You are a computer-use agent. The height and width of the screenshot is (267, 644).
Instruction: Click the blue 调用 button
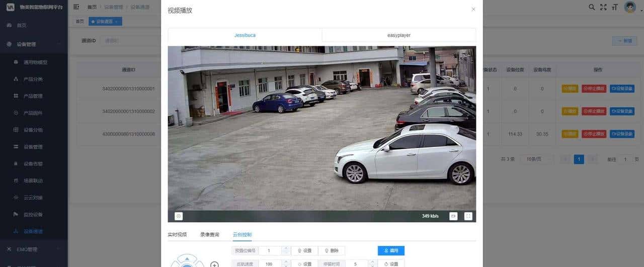391,250
